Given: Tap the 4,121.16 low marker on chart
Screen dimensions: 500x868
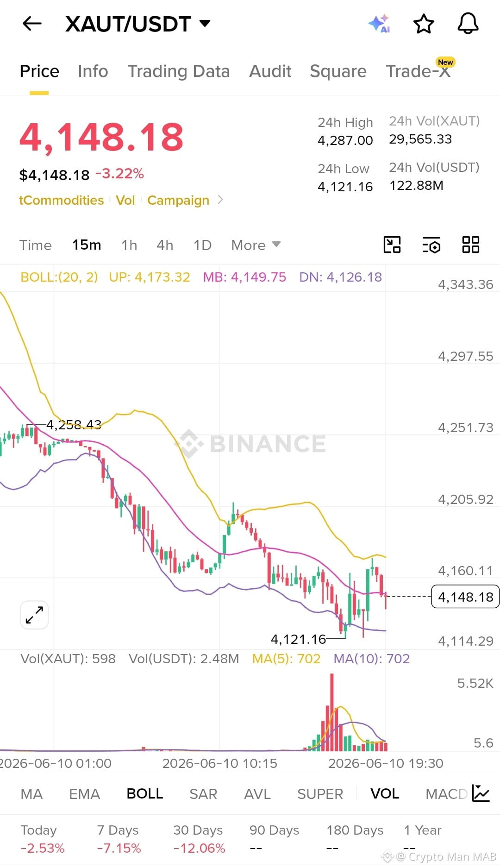Looking at the screenshot, I should 299,639.
